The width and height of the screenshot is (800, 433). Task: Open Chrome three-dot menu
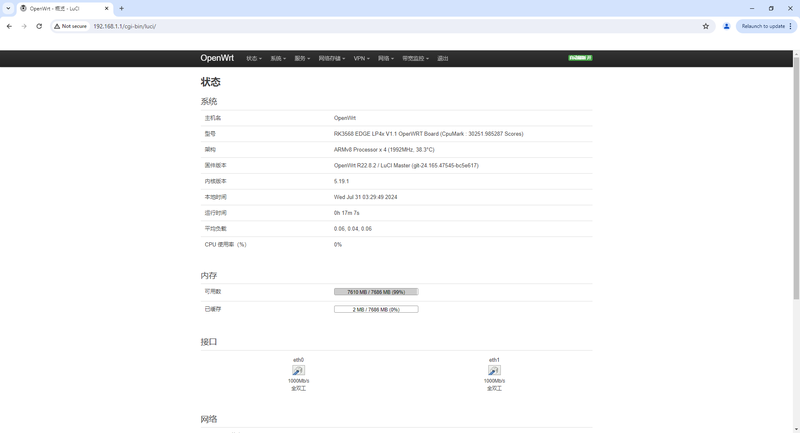tap(791, 26)
